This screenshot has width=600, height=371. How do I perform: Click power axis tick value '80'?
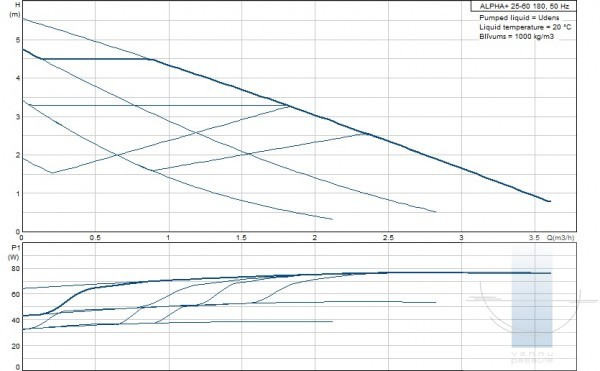pyautogui.click(x=16, y=269)
